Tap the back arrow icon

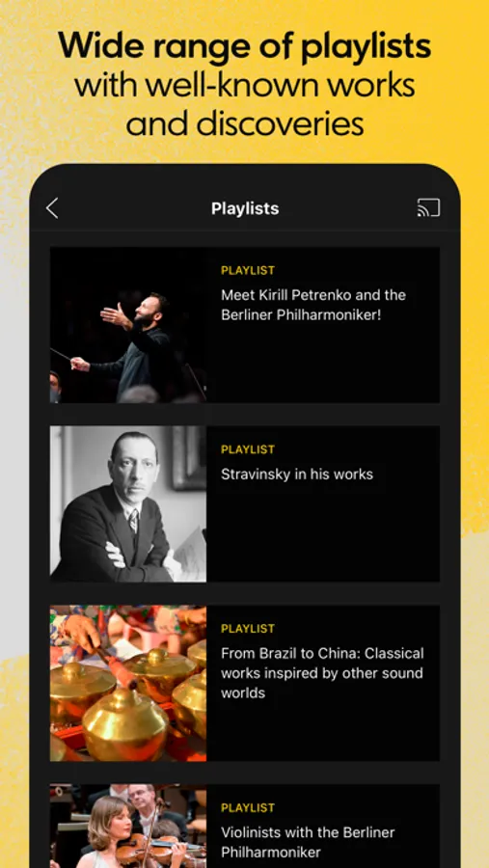point(52,208)
